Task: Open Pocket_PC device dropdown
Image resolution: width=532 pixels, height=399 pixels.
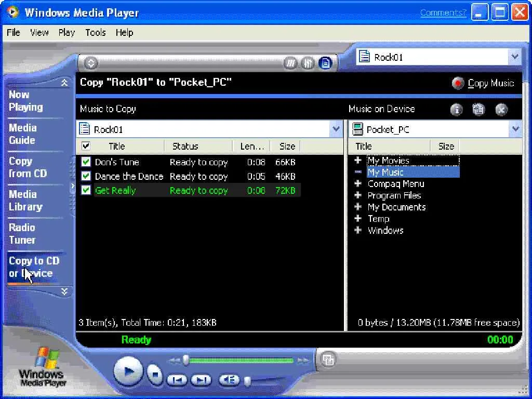Action: [516, 129]
